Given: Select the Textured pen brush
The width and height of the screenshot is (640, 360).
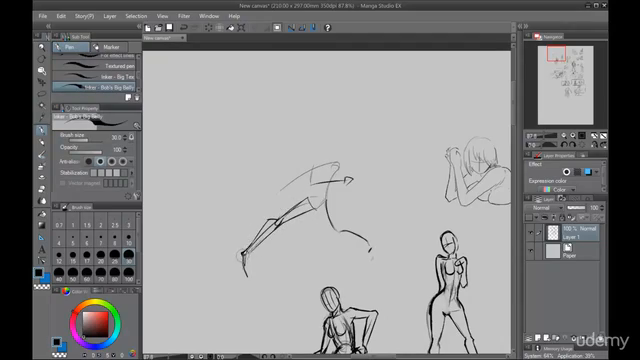Looking at the screenshot, I should point(94,66).
